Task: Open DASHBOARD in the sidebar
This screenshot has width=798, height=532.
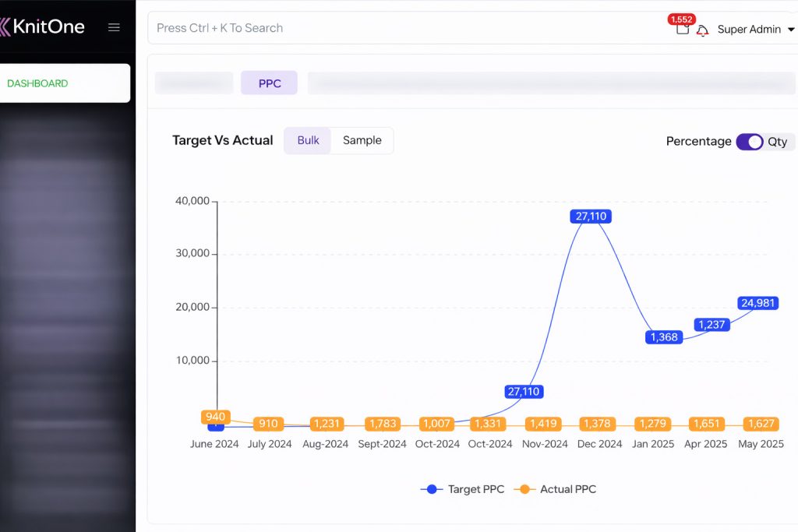Action: click(37, 83)
